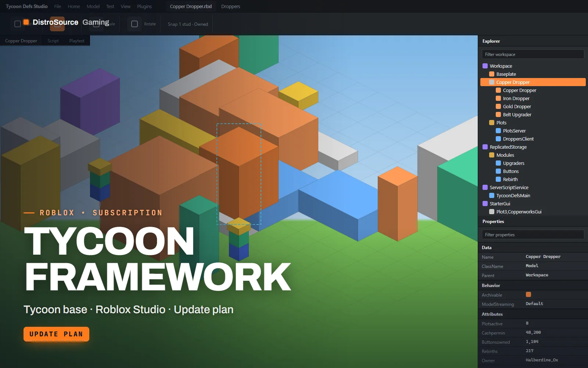
Task: Click the Filter properties search field
Action: click(533, 235)
